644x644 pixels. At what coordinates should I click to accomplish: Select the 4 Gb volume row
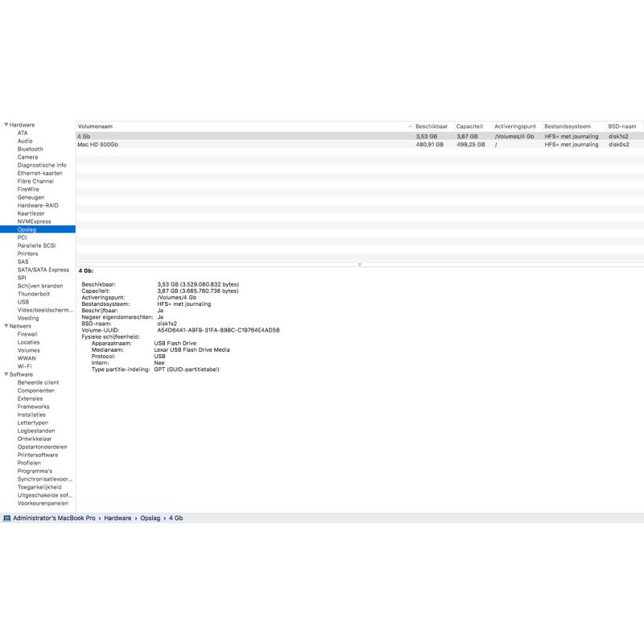tap(360, 136)
